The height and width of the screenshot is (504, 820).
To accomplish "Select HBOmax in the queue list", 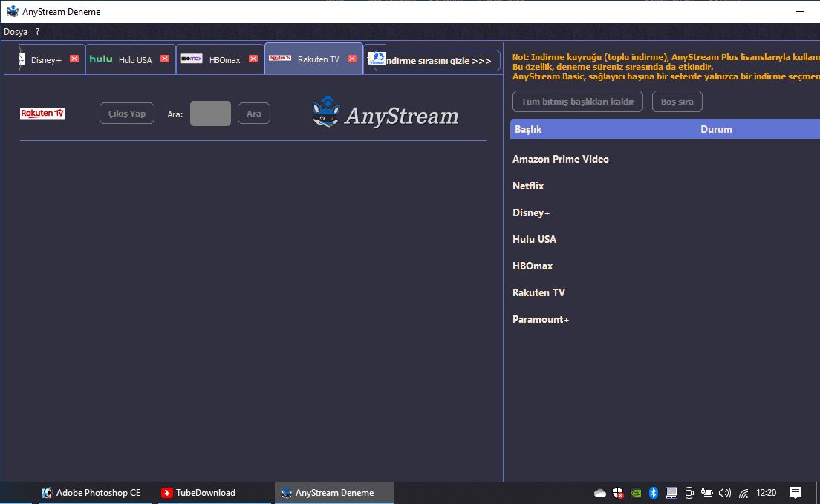I will (533, 266).
